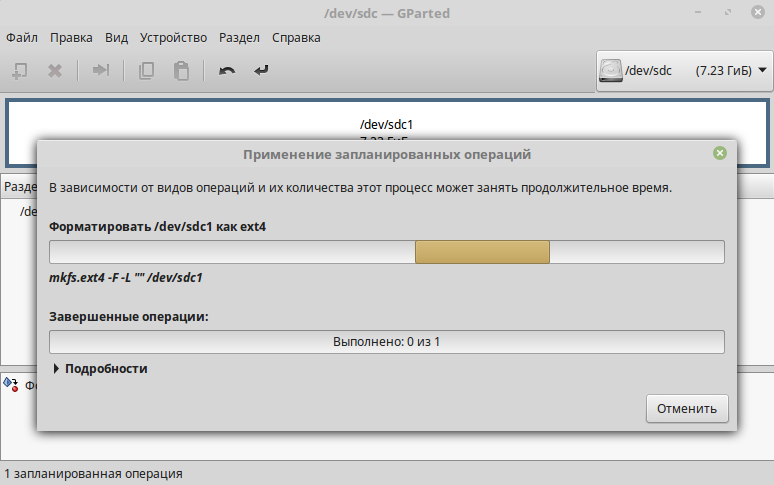The height and width of the screenshot is (485, 774).
Task: Open the Устройство menu
Action: tap(171, 38)
